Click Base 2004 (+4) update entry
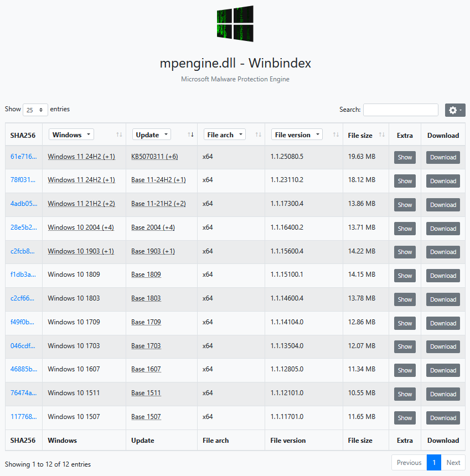The height and width of the screenshot is (476, 470). coord(153,227)
